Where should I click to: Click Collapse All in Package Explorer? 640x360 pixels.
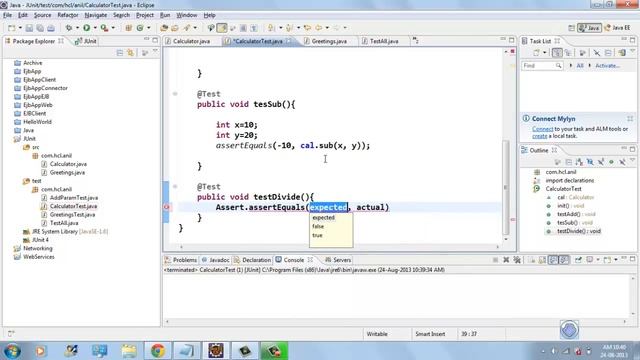point(120,53)
